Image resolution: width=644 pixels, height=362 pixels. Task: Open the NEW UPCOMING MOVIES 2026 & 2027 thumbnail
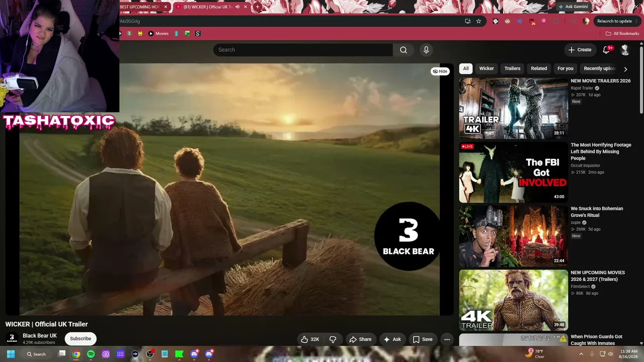[x=514, y=300]
